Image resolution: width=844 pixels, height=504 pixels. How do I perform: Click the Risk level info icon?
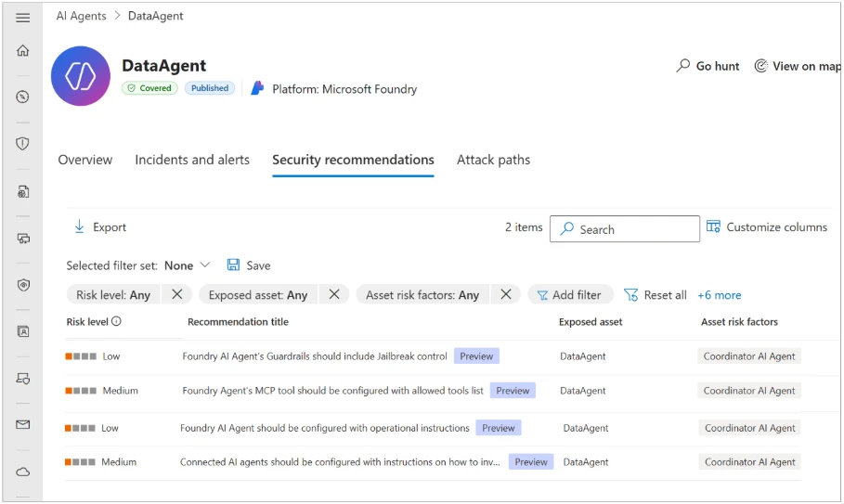117,322
